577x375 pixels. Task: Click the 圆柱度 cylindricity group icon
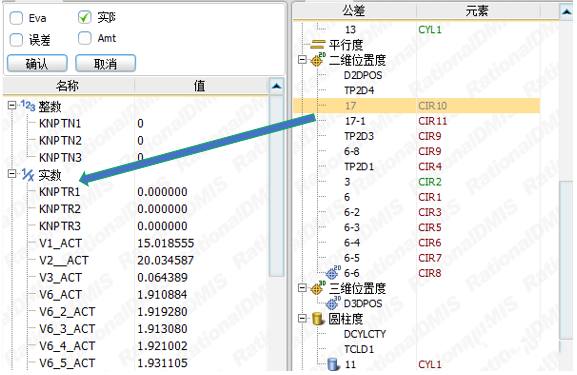[x=318, y=319]
